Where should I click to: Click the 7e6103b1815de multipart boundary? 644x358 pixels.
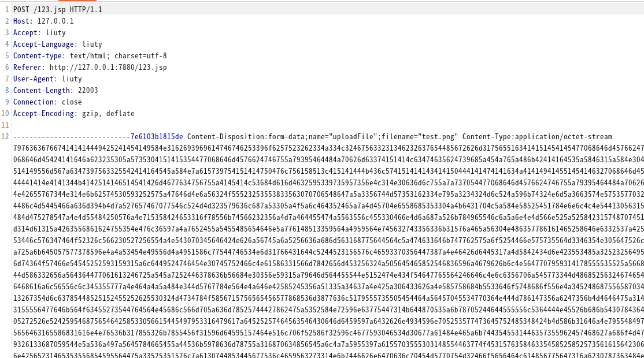coord(157,136)
